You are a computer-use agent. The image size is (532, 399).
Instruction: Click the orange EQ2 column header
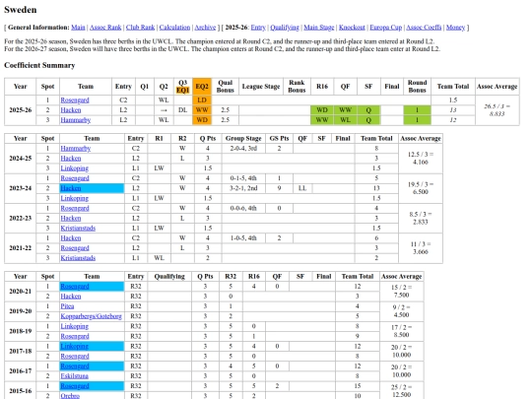(x=202, y=87)
